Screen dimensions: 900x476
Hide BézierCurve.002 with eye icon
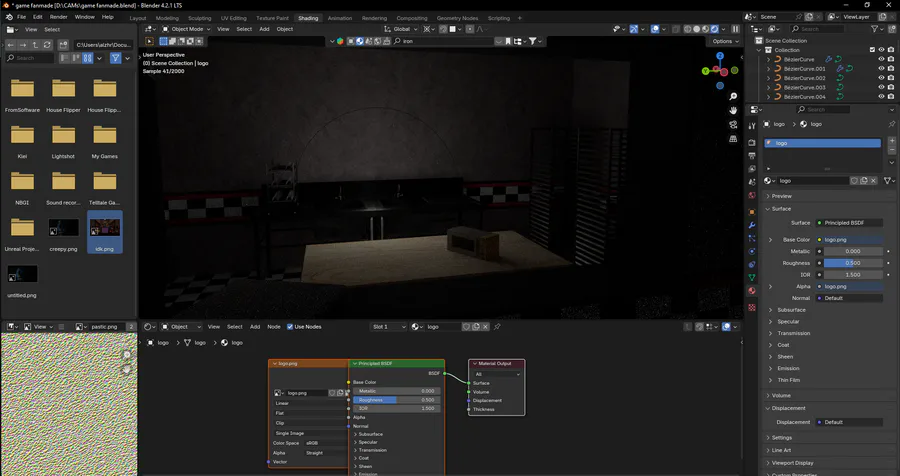pyautogui.click(x=881, y=78)
